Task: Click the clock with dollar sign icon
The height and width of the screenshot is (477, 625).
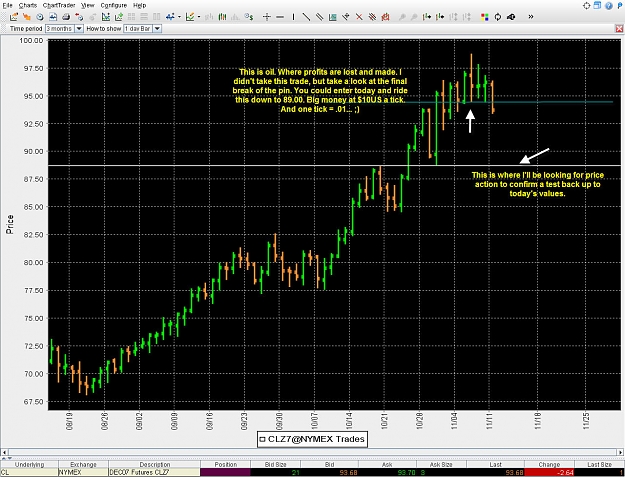Action: 249,17
